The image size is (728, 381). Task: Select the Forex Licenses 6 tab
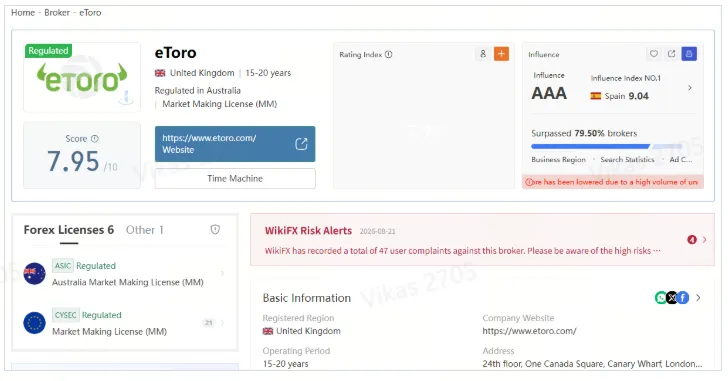point(69,230)
